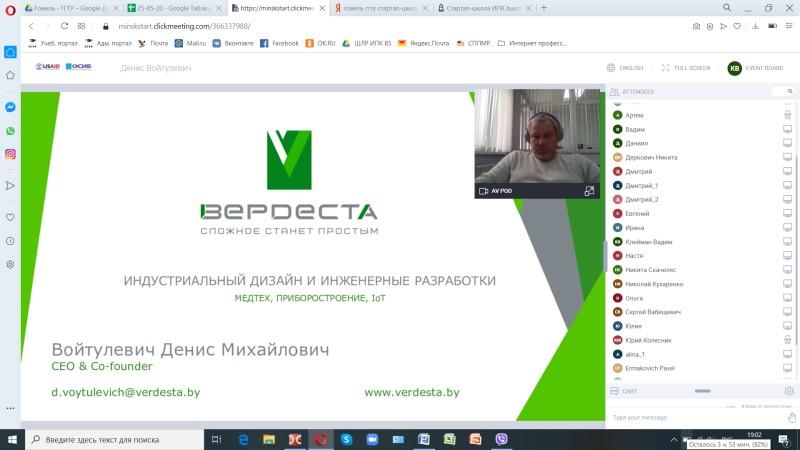Open Интернет профессии bookmarks folder

point(532,43)
